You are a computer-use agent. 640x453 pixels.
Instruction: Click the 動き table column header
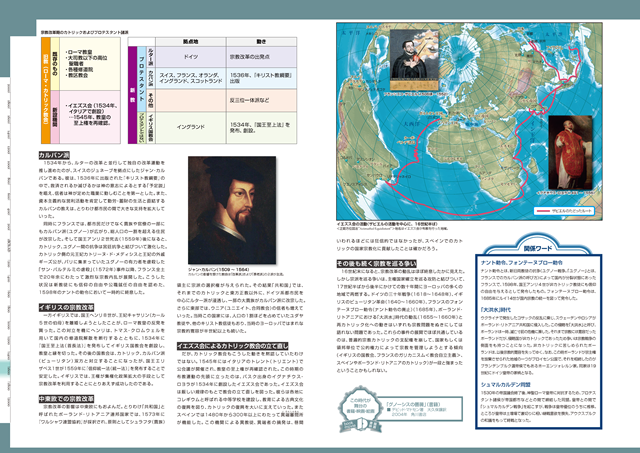click(x=261, y=42)
